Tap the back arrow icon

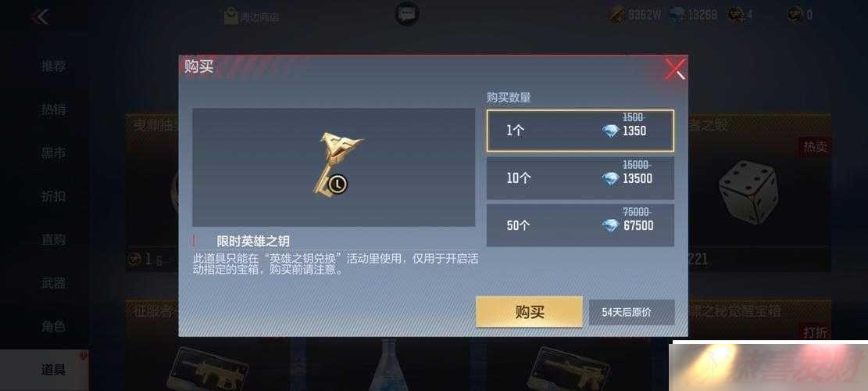(40, 16)
